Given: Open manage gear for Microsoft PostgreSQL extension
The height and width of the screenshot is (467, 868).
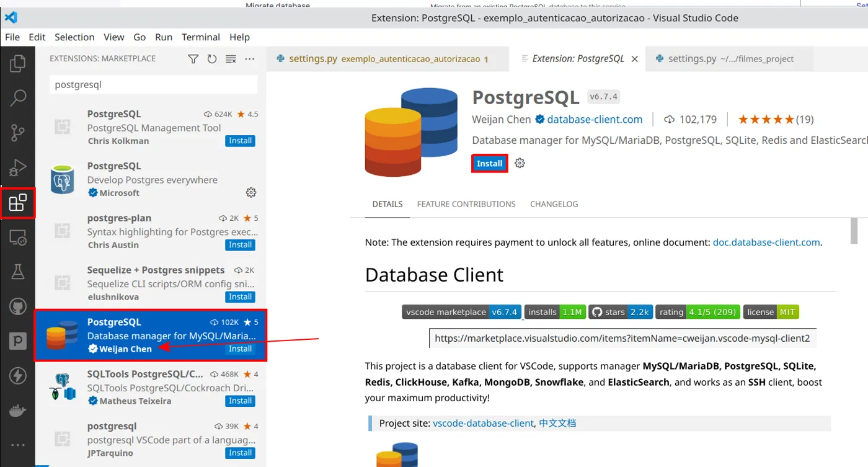Looking at the screenshot, I should tap(251, 193).
